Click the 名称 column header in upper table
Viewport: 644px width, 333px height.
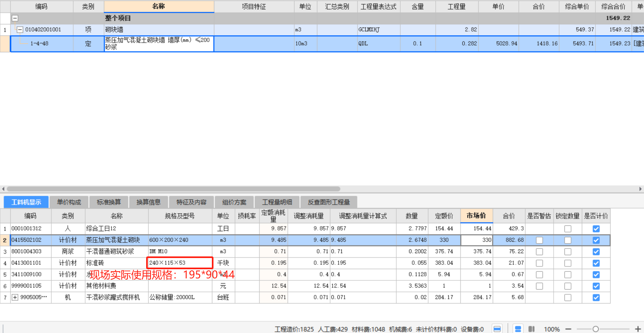(159, 6)
